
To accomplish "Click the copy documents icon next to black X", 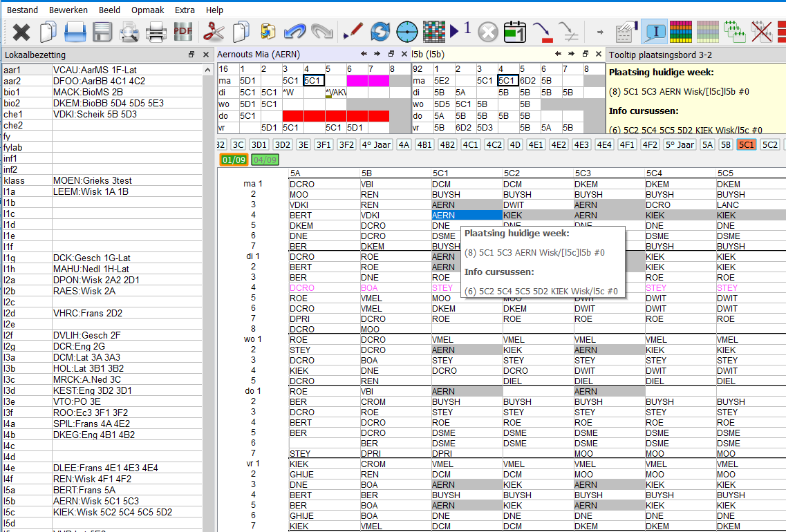I will tap(48, 32).
